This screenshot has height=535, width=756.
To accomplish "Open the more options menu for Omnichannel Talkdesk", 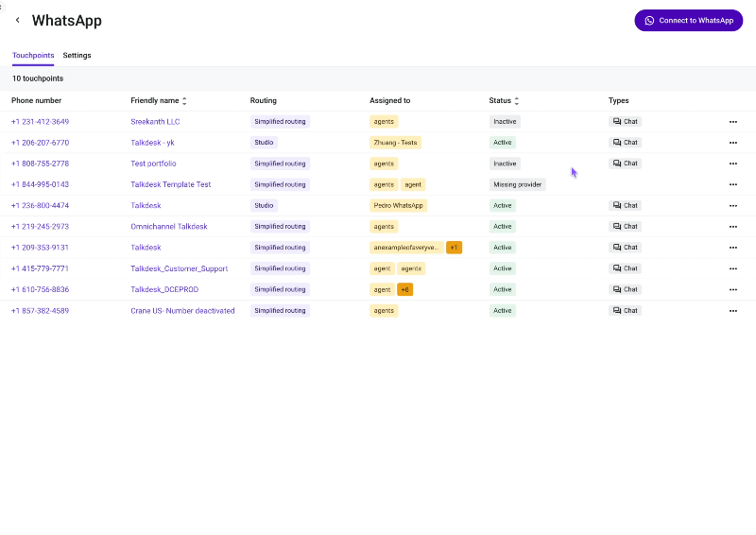I will 733,227.
